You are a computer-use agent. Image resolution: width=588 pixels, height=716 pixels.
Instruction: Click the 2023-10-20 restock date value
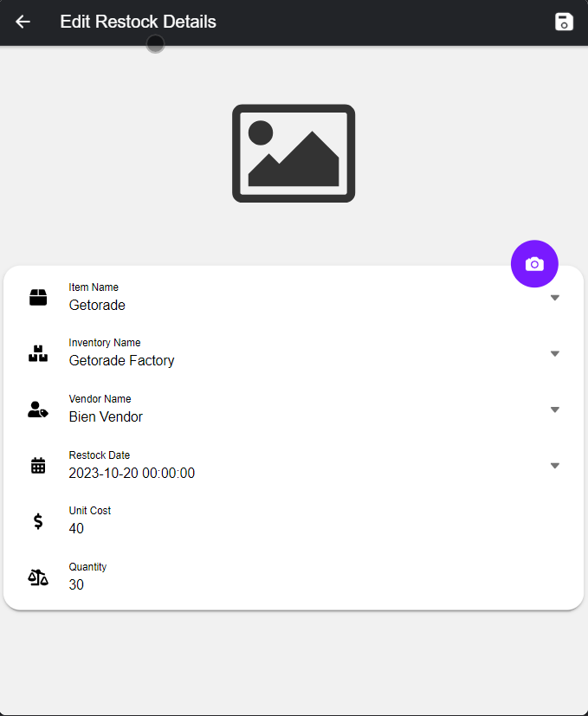132,474
